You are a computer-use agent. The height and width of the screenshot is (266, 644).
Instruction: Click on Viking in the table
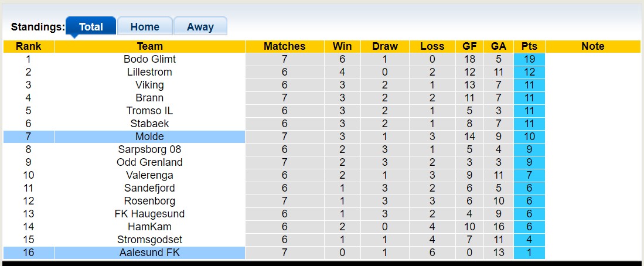tap(149, 85)
